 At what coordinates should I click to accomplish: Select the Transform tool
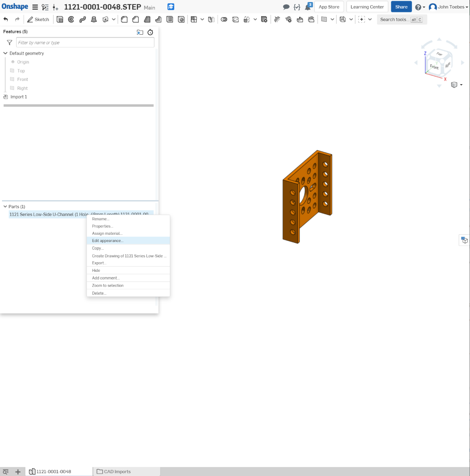click(x=247, y=19)
